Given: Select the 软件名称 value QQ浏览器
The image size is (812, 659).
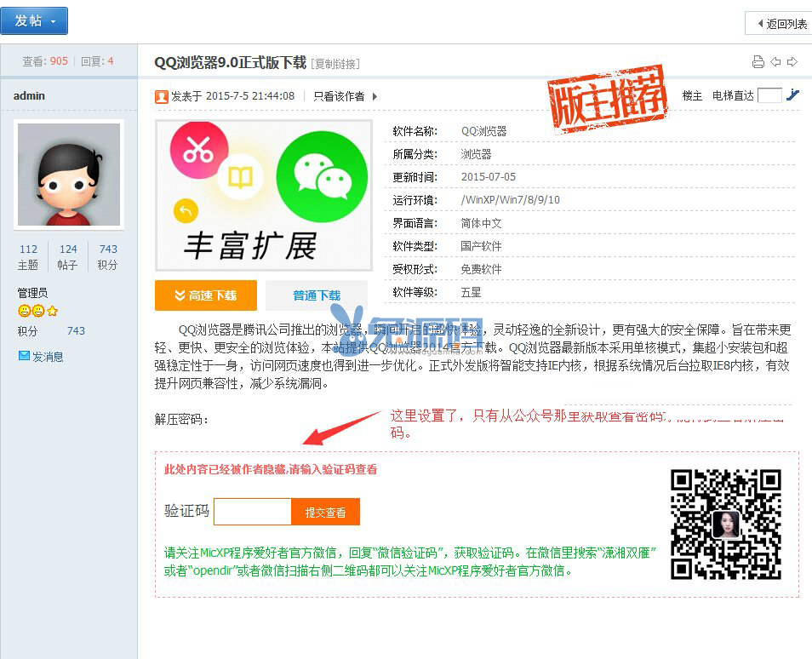Looking at the screenshot, I should pos(483,131).
